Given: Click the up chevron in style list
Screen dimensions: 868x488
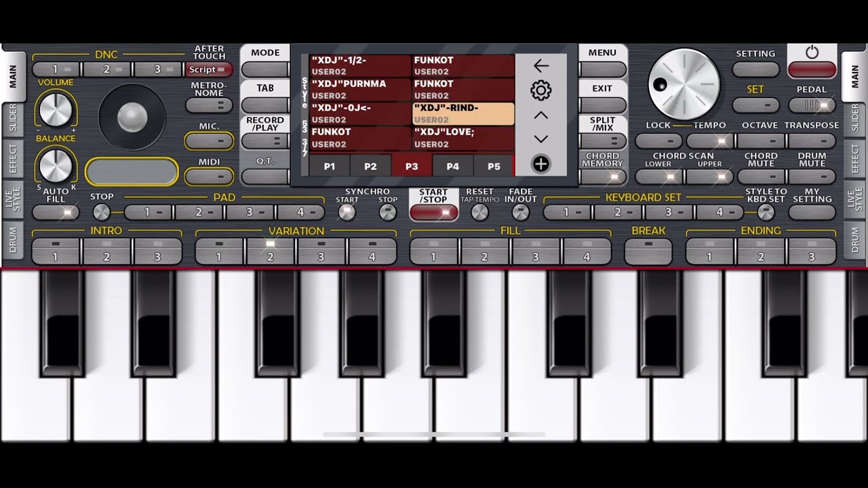Looking at the screenshot, I should pyautogui.click(x=540, y=116).
